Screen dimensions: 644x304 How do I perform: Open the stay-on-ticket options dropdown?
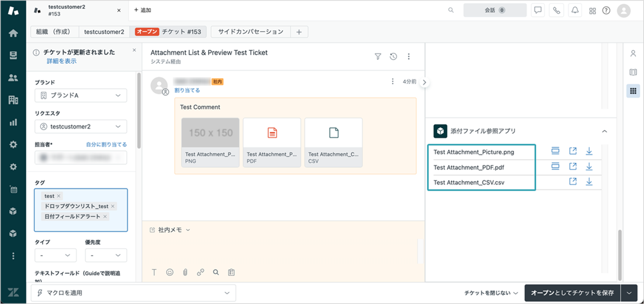[x=491, y=293]
